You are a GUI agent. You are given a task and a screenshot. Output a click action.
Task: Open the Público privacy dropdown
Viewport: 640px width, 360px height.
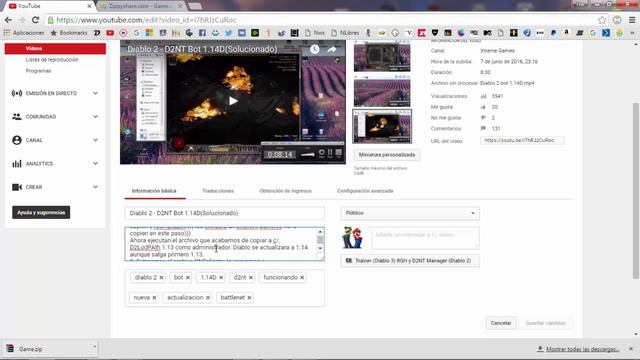410,213
